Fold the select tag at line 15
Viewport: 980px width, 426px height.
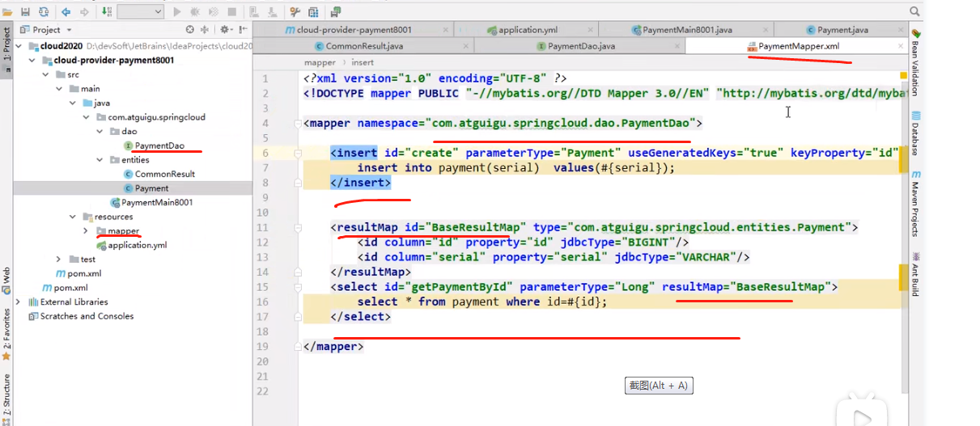point(299,287)
